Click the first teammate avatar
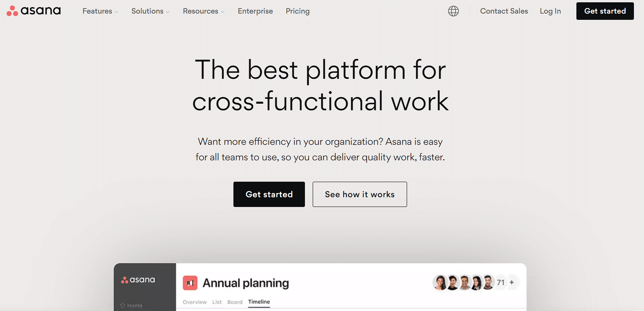Viewport: 644px width, 311px height. 440,282
